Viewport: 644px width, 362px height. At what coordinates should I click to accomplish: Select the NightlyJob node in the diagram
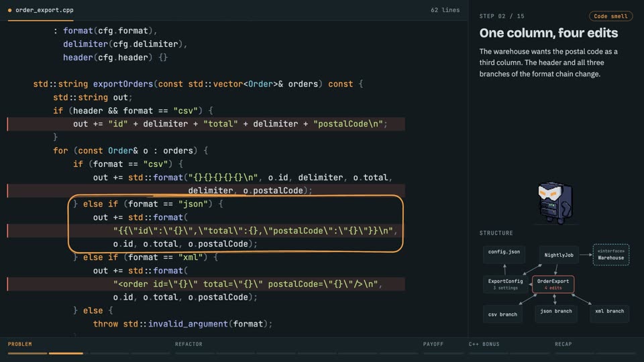pyautogui.click(x=559, y=255)
